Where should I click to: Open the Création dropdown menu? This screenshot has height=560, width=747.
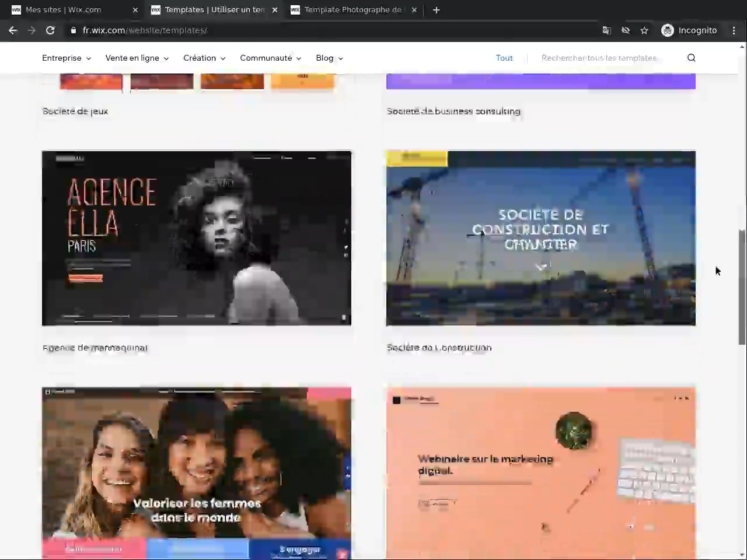(x=204, y=58)
